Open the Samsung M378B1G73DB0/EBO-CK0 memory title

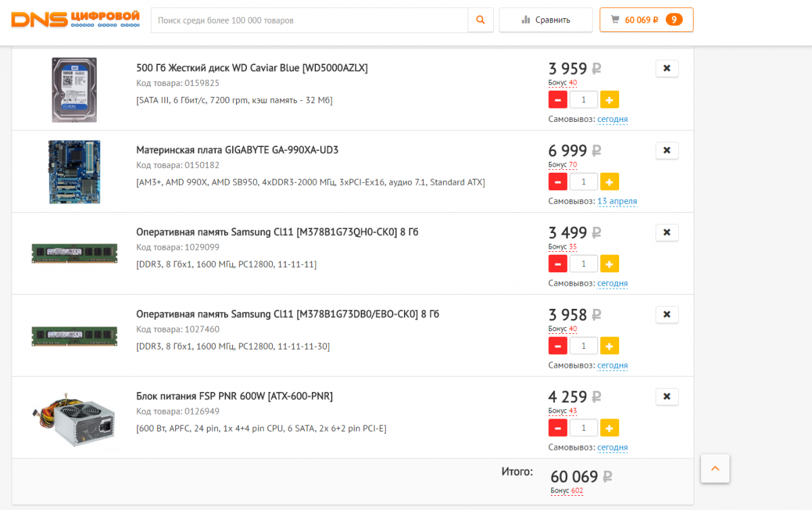point(288,314)
